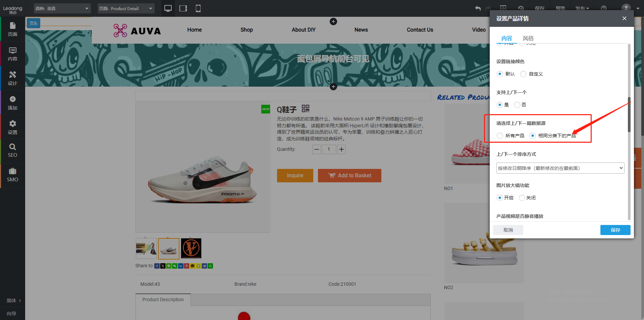Select 自定义 link color option
The width and height of the screenshot is (644, 320).
pos(523,74)
